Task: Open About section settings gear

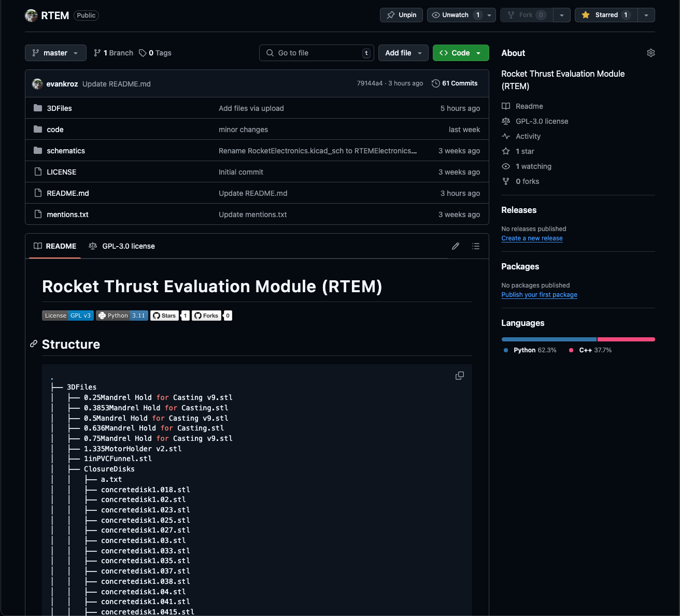Action: [650, 52]
